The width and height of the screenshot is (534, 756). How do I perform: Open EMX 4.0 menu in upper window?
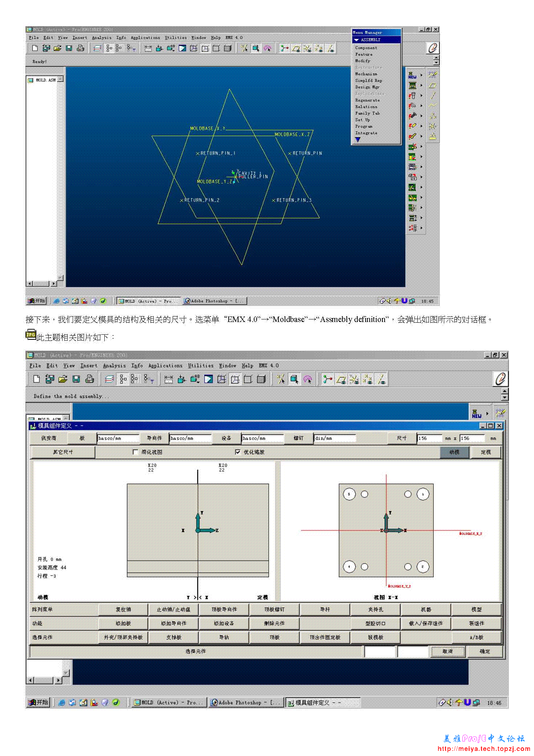pyautogui.click(x=234, y=37)
